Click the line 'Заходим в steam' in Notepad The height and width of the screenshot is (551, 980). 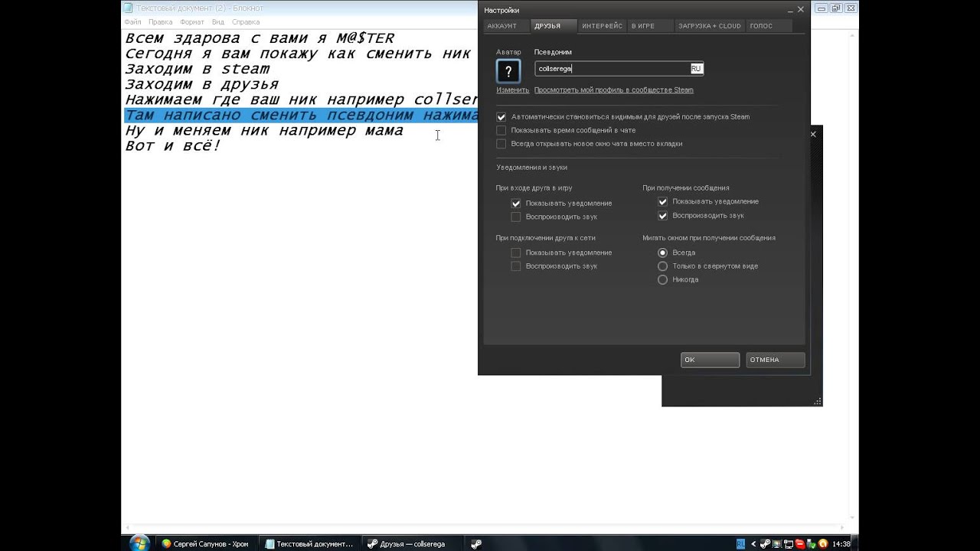point(198,69)
